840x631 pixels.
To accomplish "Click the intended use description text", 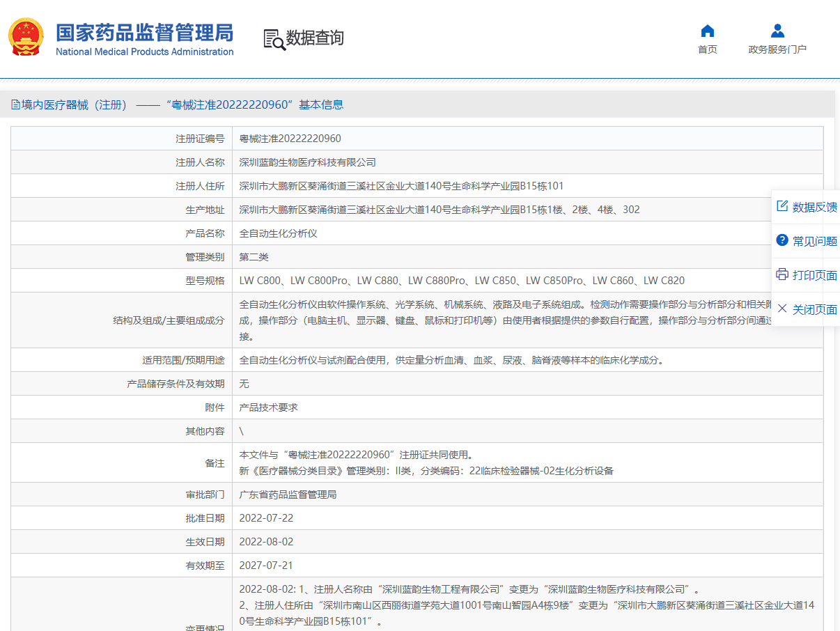I will point(452,360).
